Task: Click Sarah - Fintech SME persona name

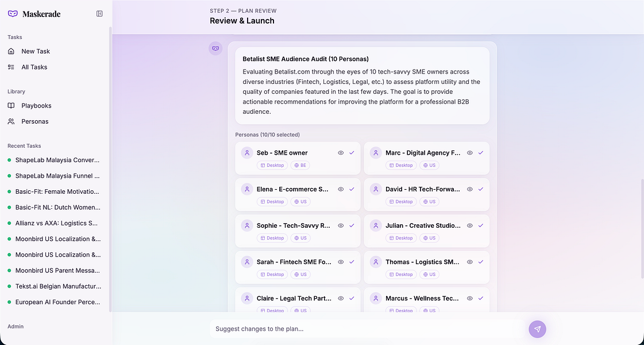Action: 294,262
